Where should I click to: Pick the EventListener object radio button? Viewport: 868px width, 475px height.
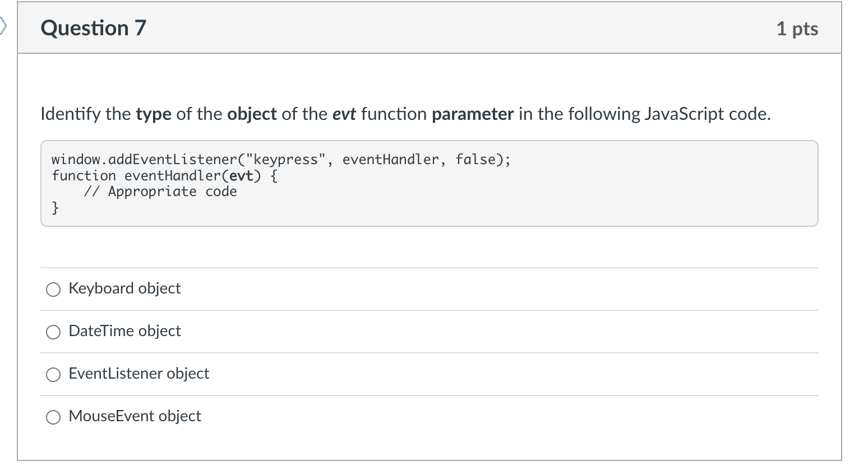53,375
